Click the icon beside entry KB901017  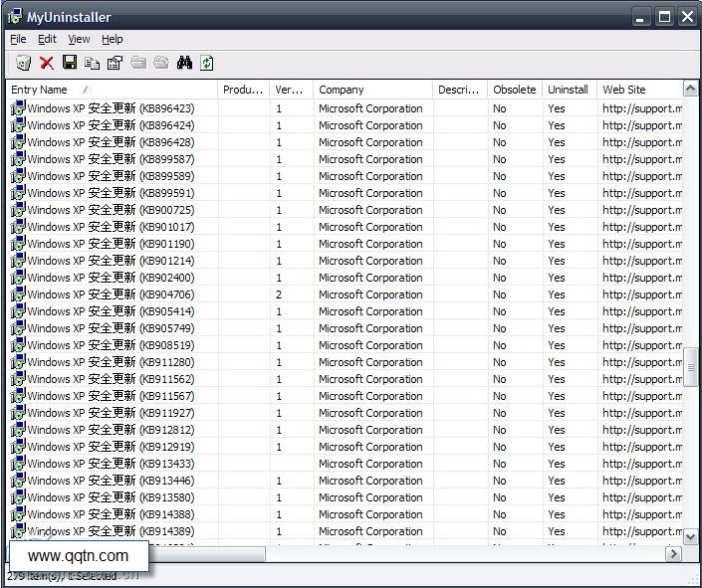[x=18, y=227]
